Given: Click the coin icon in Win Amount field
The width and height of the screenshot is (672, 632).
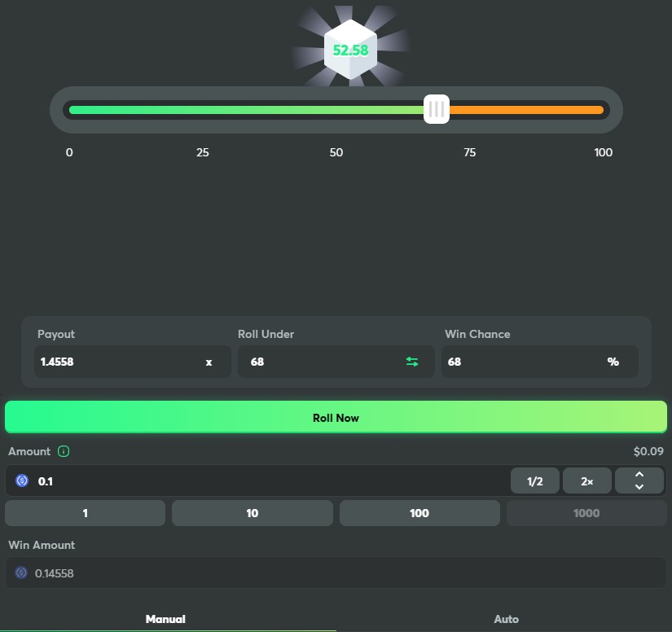Looking at the screenshot, I should click(x=21, y=573).
